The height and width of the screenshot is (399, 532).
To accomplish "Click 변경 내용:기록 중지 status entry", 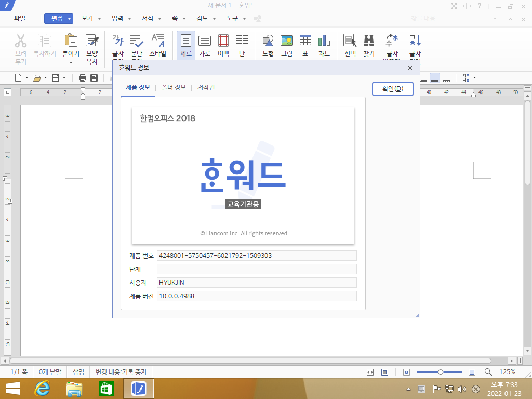I will point(121,372).
